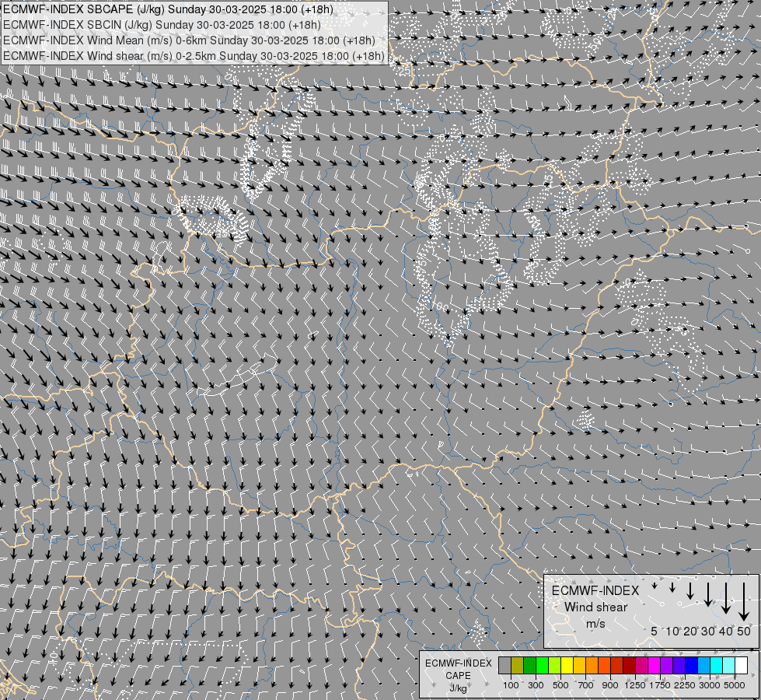Pick the dark green CAPE swatch

coord(530,666)
